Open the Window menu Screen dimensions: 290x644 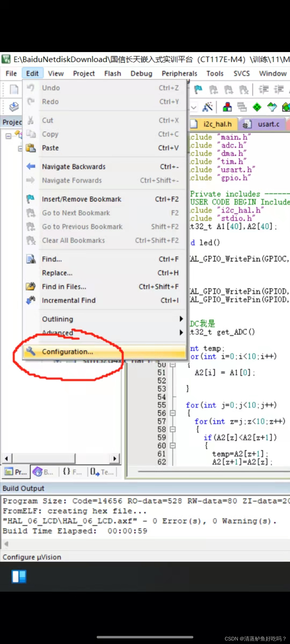273,74
